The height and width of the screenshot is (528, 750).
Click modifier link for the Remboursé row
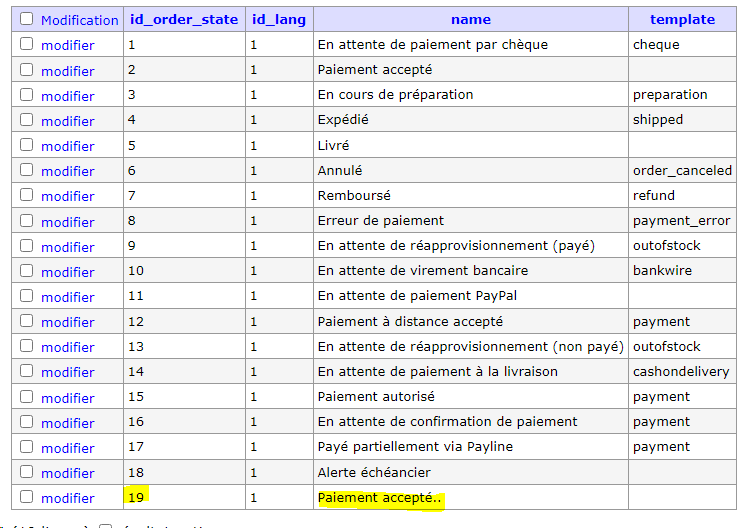tap(67, 196)
